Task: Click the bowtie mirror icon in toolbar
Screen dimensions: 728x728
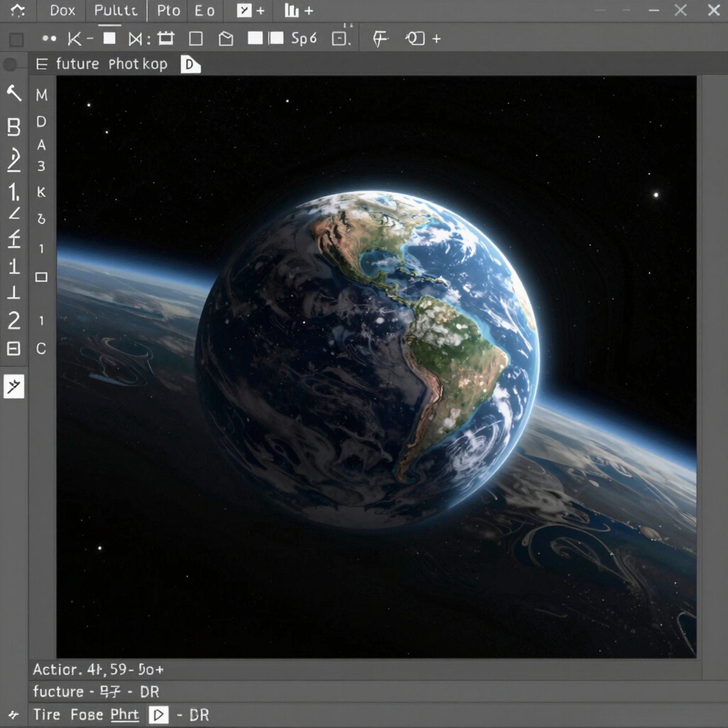Action: click(x=135, y=39)
